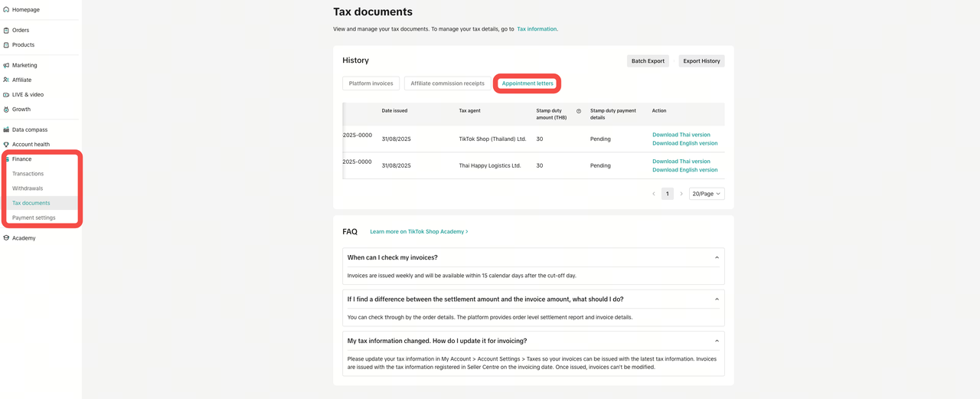Download English version for Thai Happy Logistics

685,170
